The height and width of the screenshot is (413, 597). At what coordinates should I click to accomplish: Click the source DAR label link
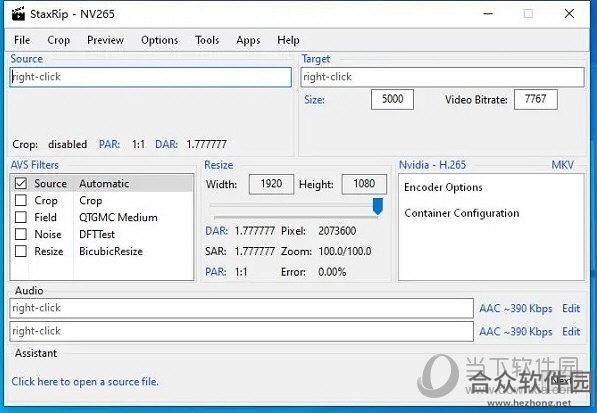[166, 144]
